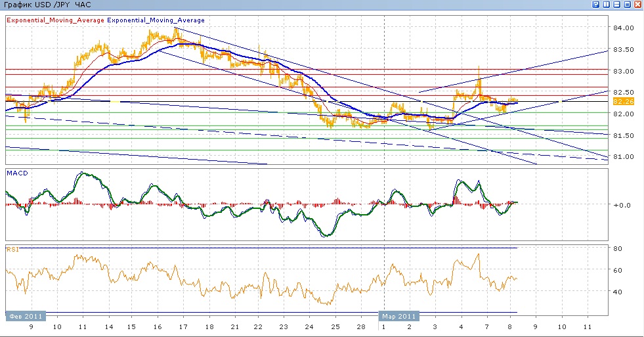644x337 pixels.
Task: Click the 84.00 price axis label
Action: tap(622, 28)
